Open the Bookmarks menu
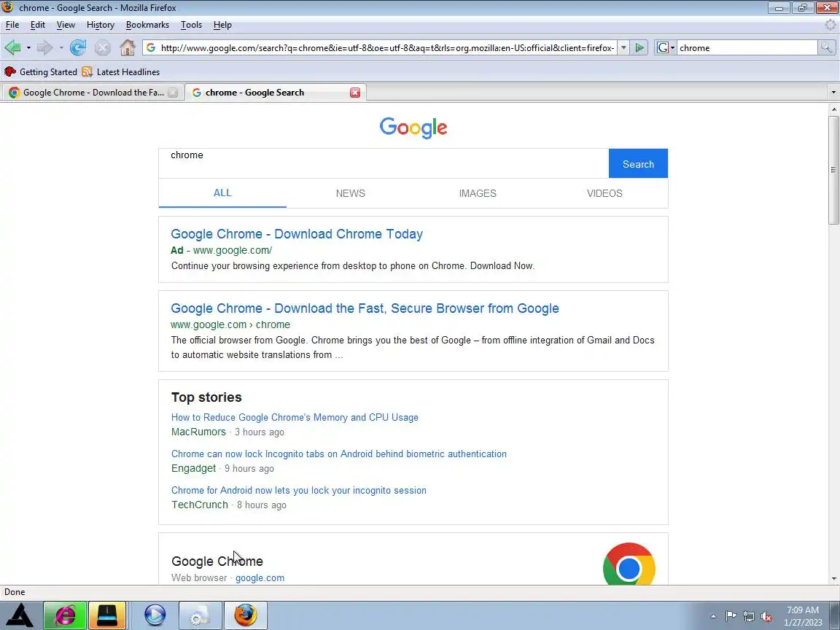Viewport: 840px width, 630px height. pos(147,25)
